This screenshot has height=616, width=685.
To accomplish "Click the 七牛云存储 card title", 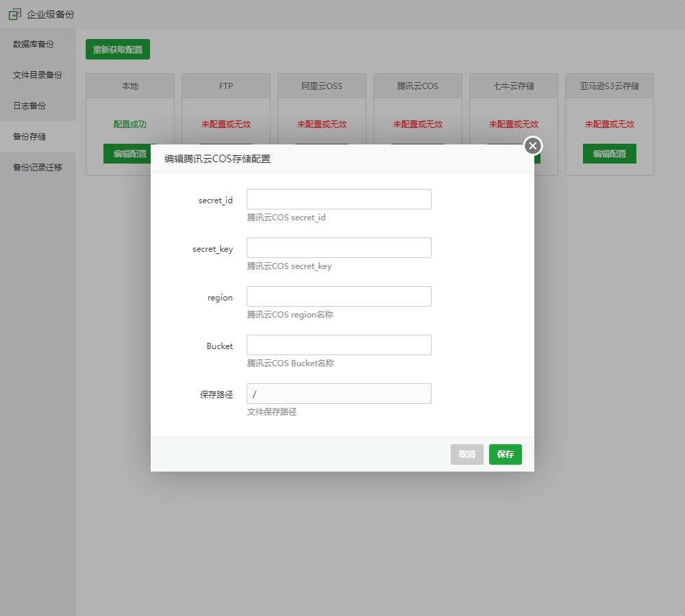I will coord(514,86).
